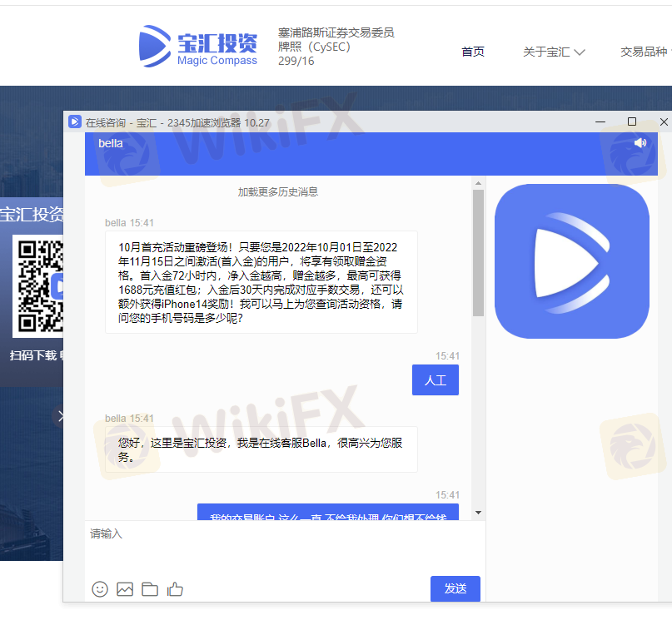The height and width of the screenshot is (625, 672).
Task: Send the message with 发送 button
Action: (x=455, y=588)
